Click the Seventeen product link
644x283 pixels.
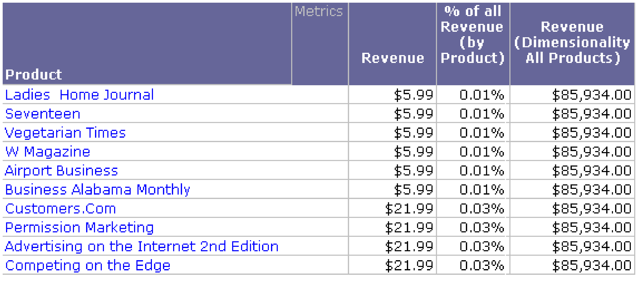tap(43, 114)
